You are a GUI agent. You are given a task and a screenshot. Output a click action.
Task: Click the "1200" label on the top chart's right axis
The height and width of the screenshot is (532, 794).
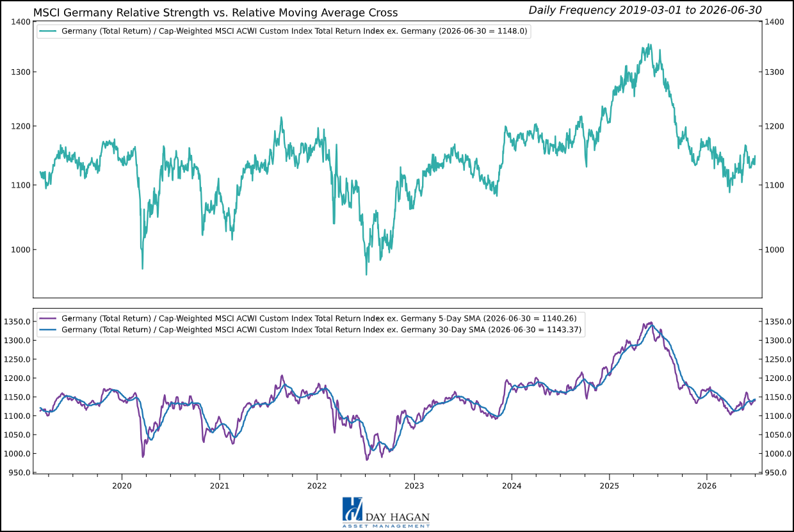775,126
